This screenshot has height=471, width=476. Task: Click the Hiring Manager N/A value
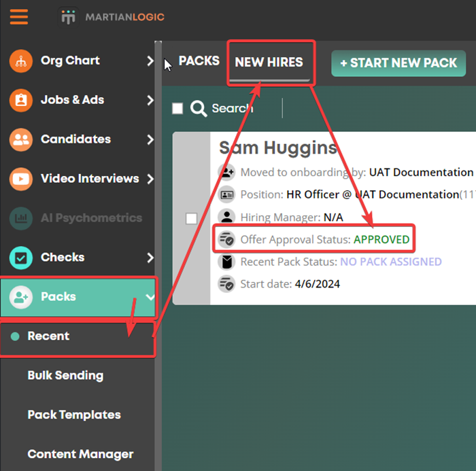(333, 217)
